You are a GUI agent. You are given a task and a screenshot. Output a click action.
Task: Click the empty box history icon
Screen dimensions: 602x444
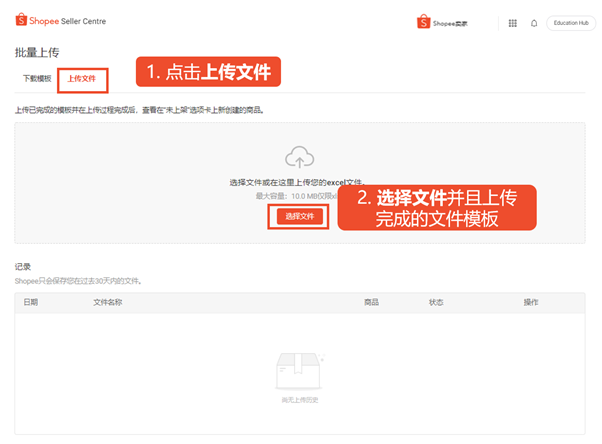[300, 371]
